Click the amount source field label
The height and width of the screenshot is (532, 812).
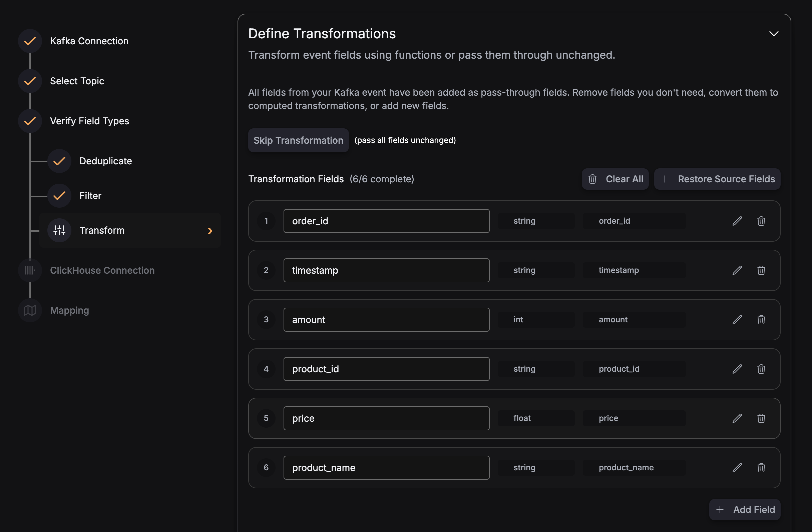634,319
